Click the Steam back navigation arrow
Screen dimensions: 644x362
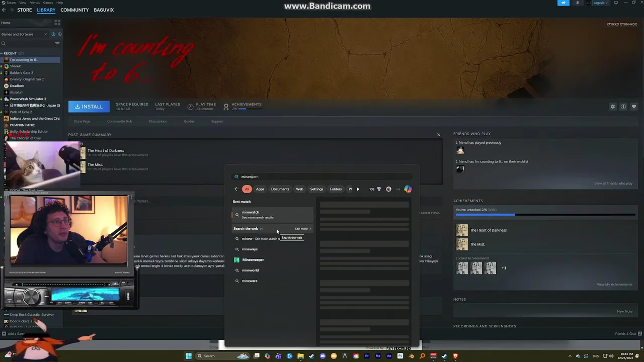[x=4, y=10]
